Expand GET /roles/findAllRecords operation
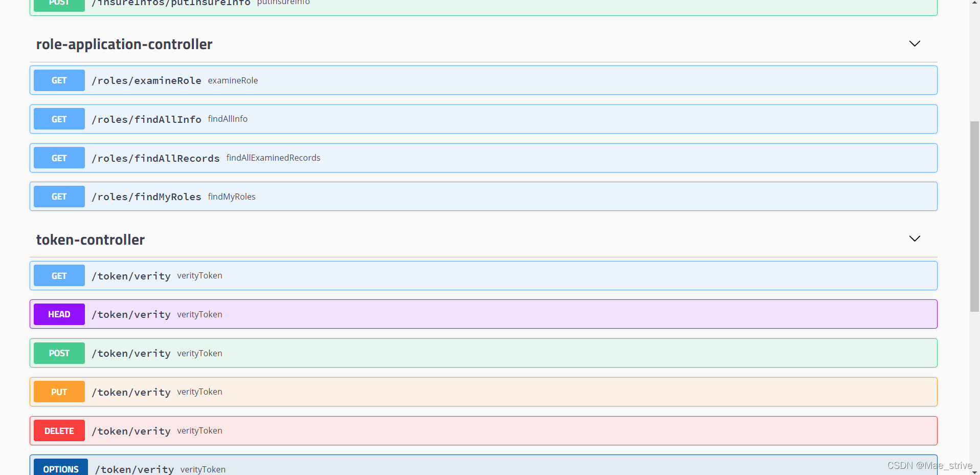 (x=483, y=158)
